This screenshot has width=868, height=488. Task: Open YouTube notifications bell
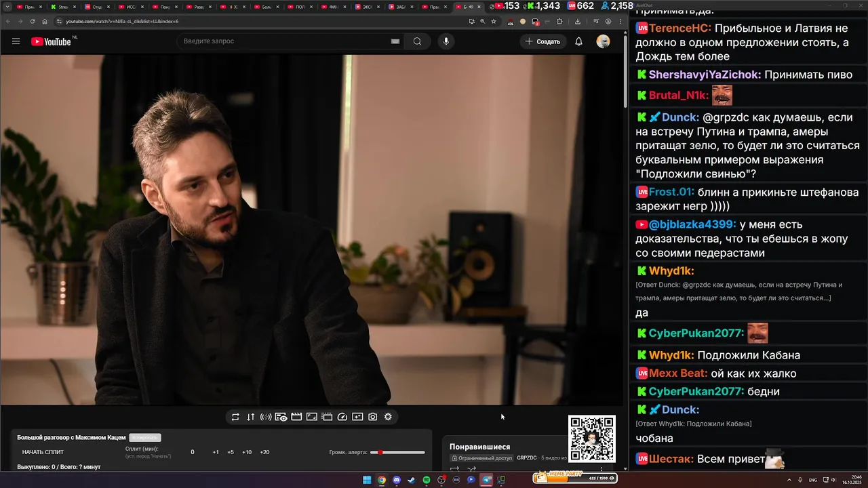point(578,41)
